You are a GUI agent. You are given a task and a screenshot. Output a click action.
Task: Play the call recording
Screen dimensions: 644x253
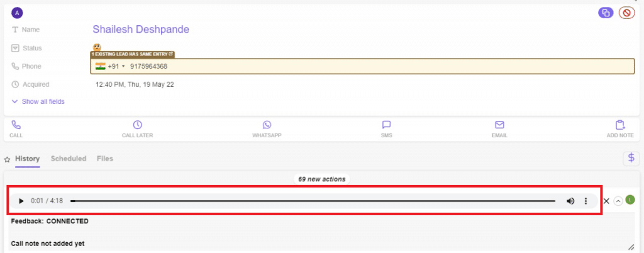point(21,201)
